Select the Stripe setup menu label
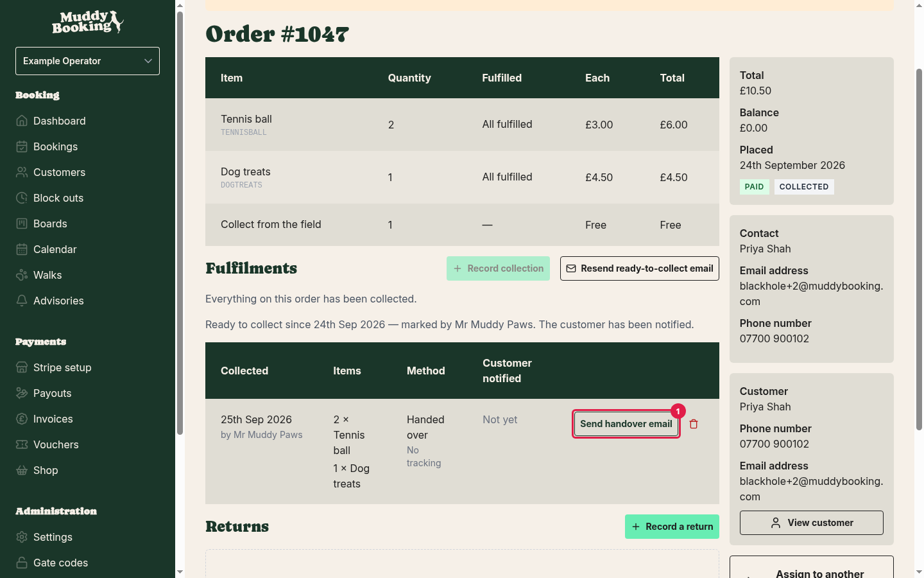The image size is (924, 578). click(62, 367)
